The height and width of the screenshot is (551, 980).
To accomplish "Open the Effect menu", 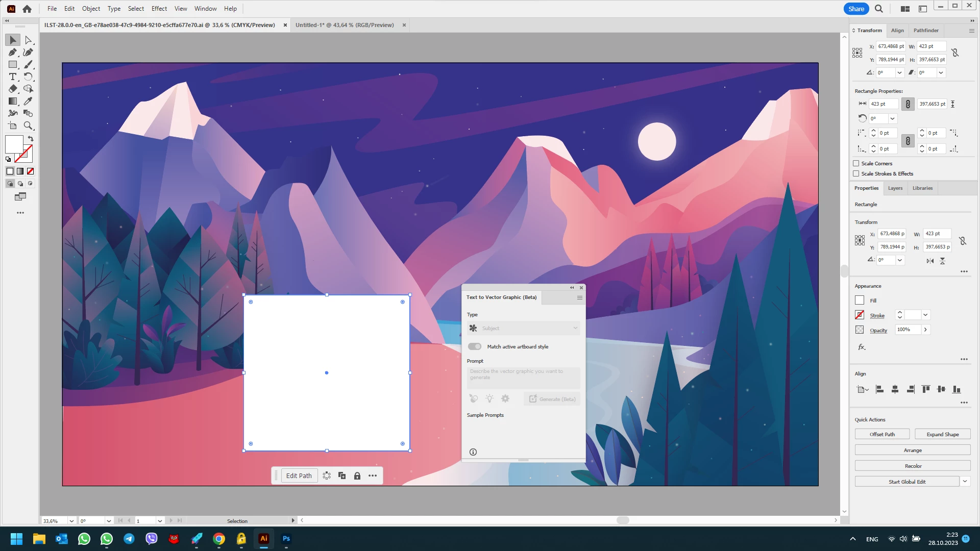I will 159,9.
